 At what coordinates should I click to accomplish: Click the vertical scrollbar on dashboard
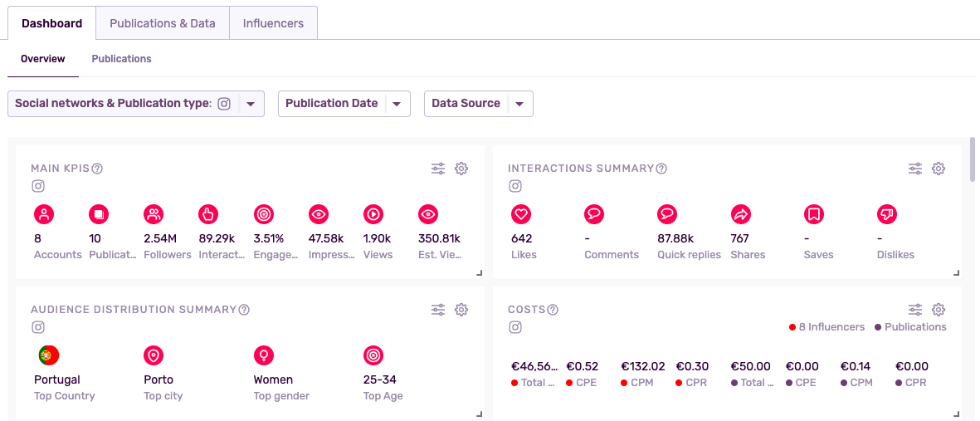[x=973, y=159]
